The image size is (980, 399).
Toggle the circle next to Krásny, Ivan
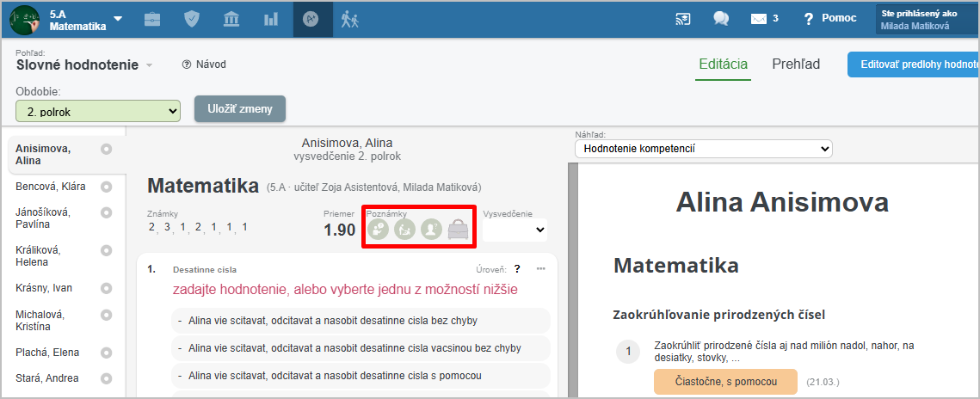pos(107,289)
